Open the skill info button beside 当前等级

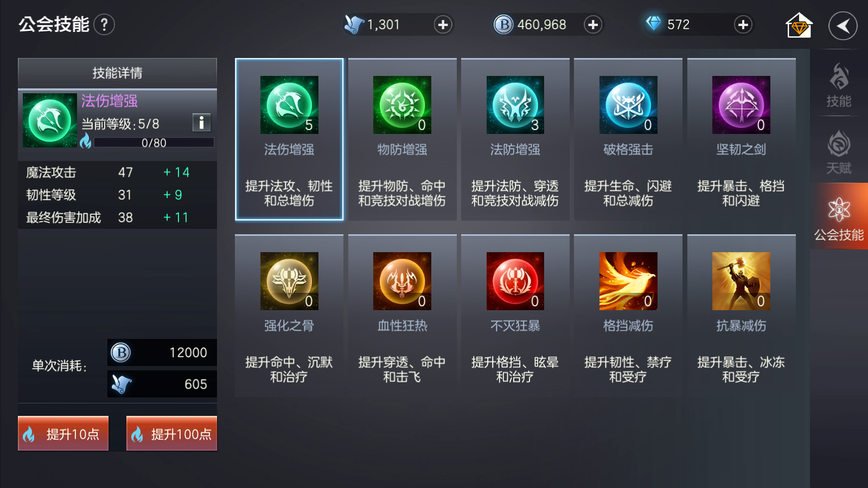[201, 123]
